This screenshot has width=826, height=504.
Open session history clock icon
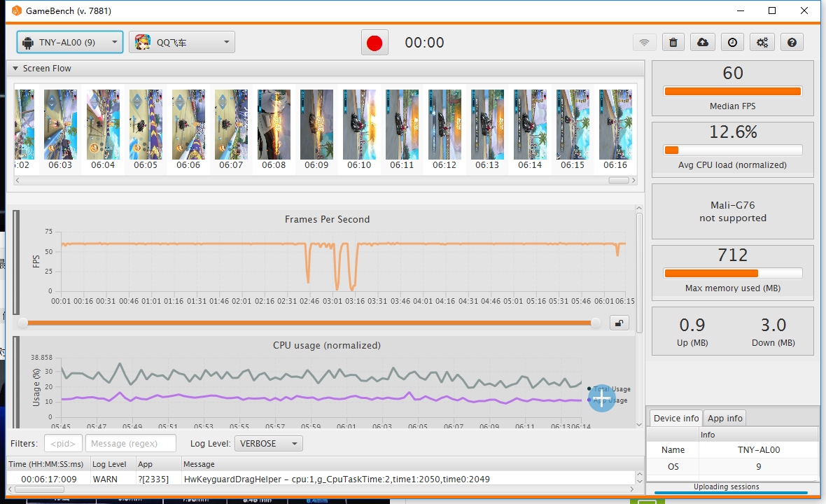click(x=732, y=43)
